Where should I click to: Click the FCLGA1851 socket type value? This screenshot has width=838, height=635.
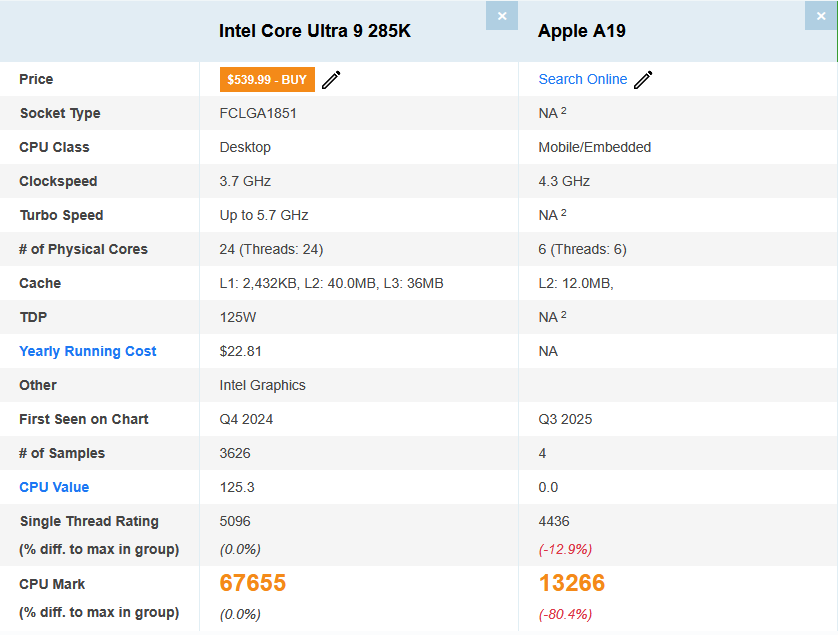point(258,113)
